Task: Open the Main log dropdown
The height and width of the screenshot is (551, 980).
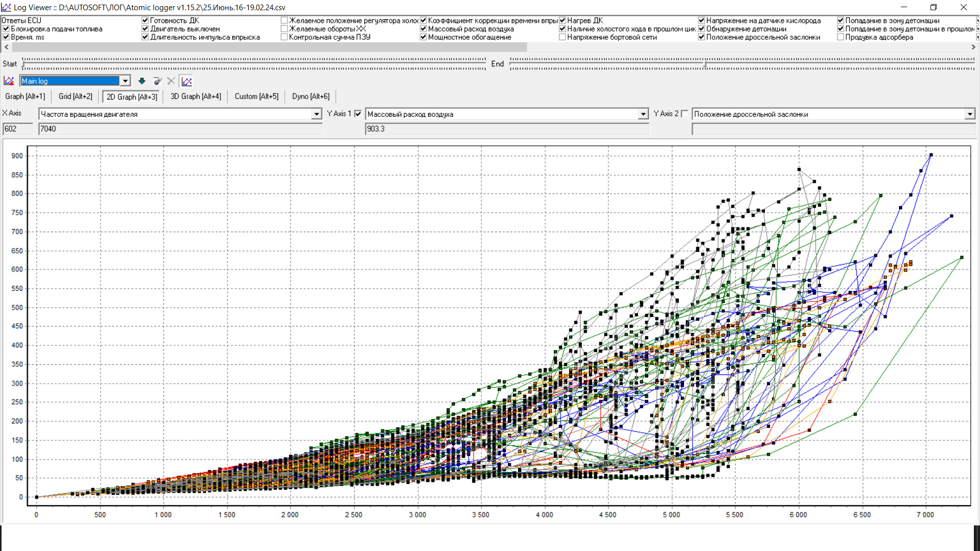Action: click(125, 81)
